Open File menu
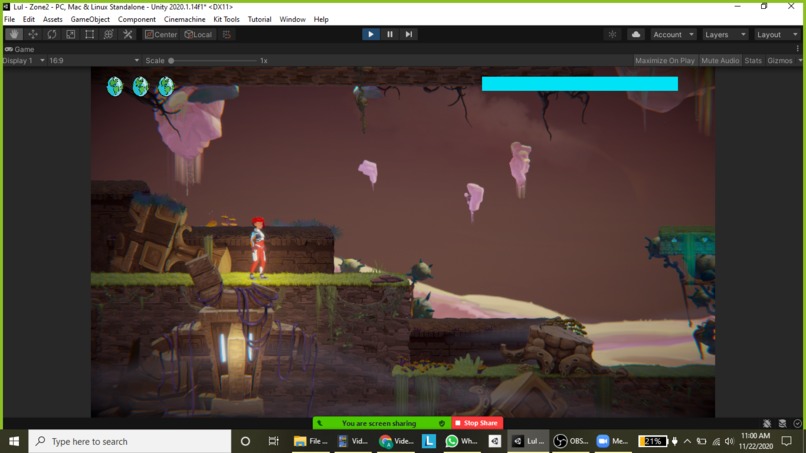 point(9,19)
